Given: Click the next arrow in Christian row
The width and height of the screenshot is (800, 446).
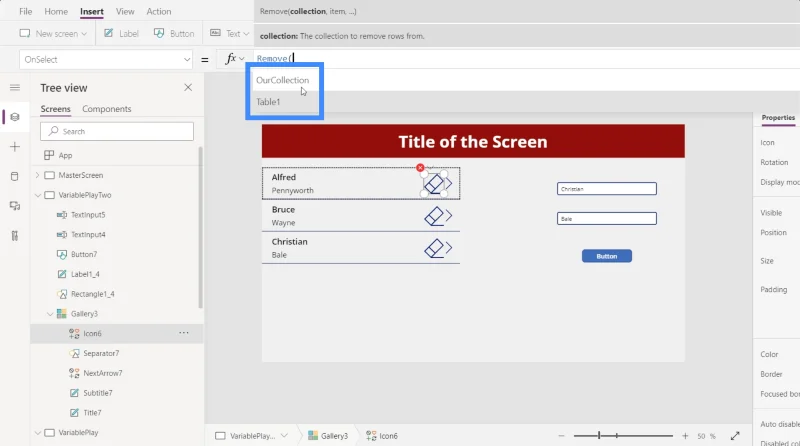Looking at the screenshot, I should pos(449,248).
